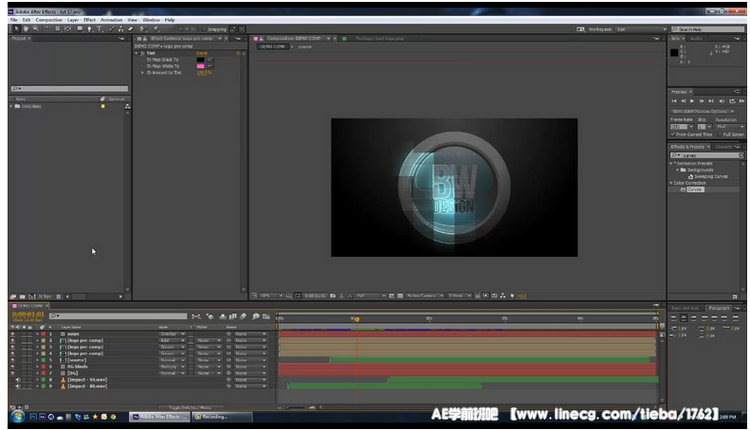Screen dimensions: 750x430
Task: Toggle the Preview panel audio mute icon
Action: coord(722,101)
